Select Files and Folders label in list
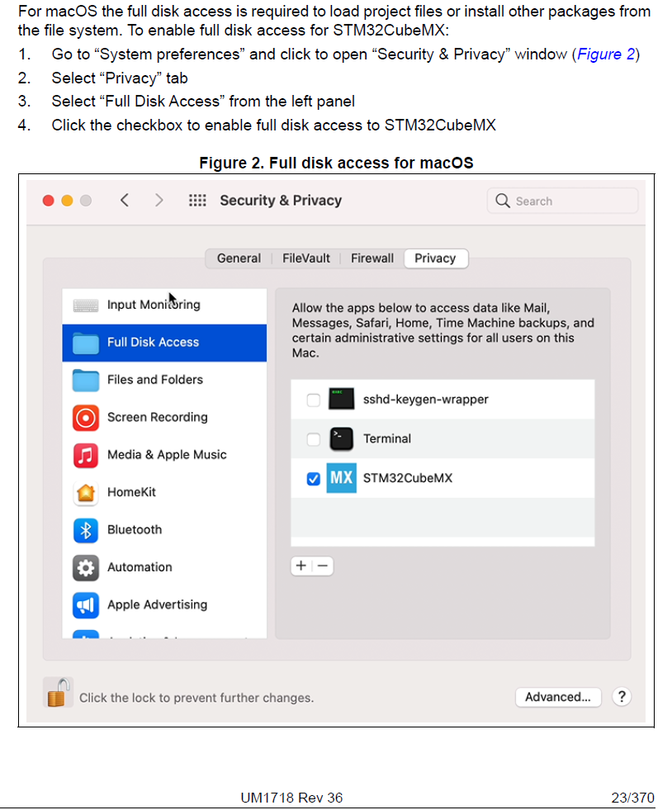672x810 pixels. click(155, 380)
